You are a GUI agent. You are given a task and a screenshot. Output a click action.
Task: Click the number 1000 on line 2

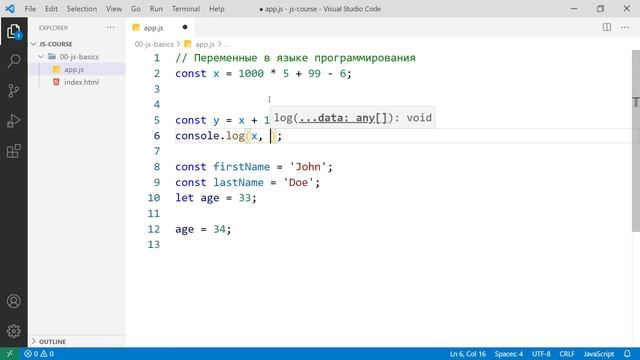(x=251, y=73)
